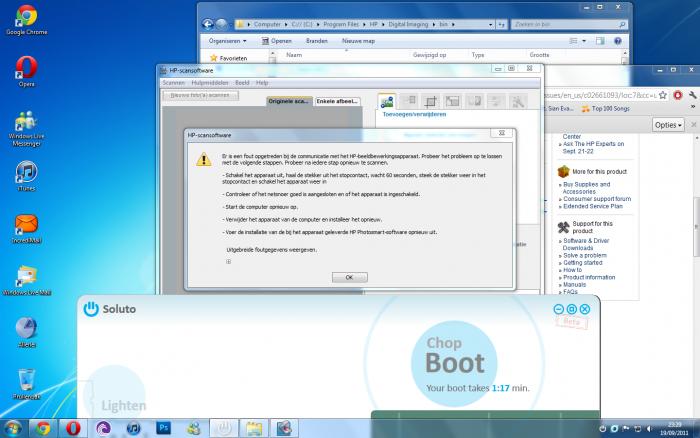Click the Explorer search box Zoeken in bin
This screenshot has width=700, height=438.
[x=570, y=25]
